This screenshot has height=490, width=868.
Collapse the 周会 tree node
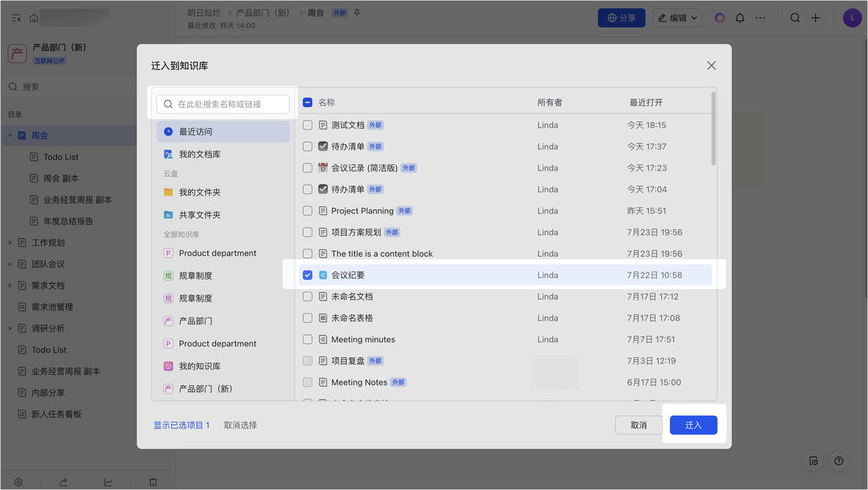10,136
